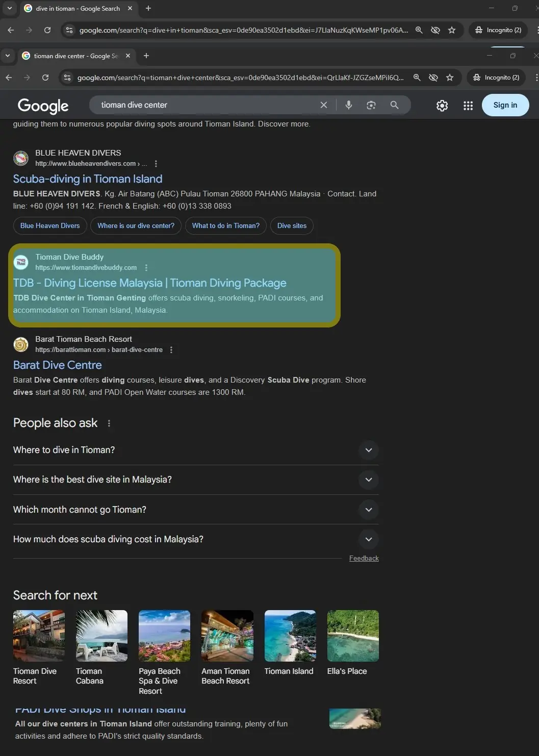Expand 'How much does scuba diving cost' question
539x756 pixels.
coord(196,539)
